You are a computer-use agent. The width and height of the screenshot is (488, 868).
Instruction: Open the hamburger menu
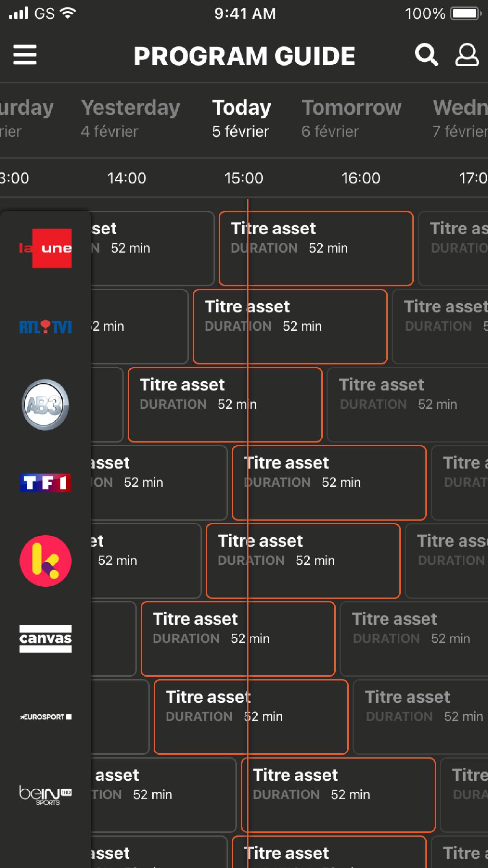pos(25,55)
